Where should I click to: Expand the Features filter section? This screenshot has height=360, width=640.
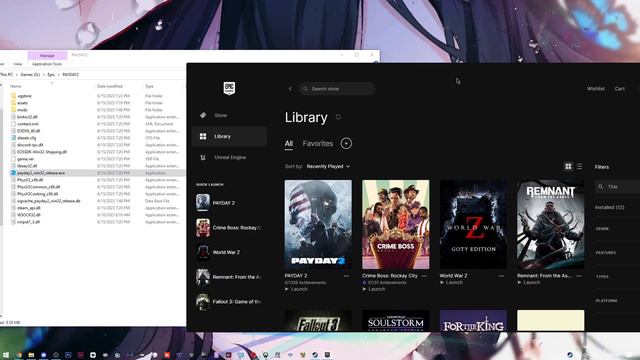point(606,253)
